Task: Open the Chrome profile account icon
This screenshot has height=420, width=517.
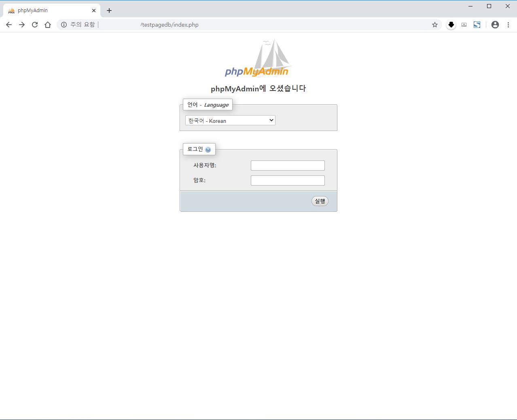Action: click(495, 25)
